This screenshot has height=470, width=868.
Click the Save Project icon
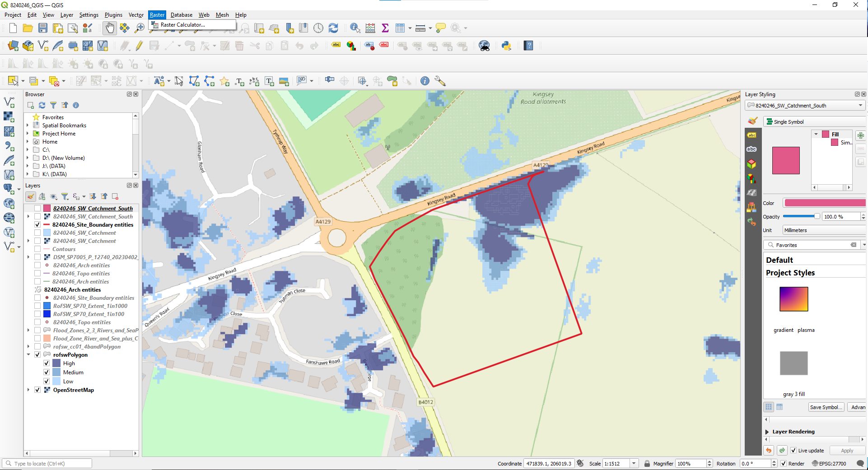(x=43, y=28)
